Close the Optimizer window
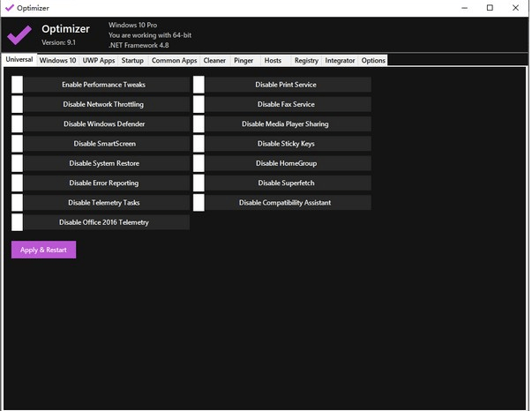 tap(515, 8)
